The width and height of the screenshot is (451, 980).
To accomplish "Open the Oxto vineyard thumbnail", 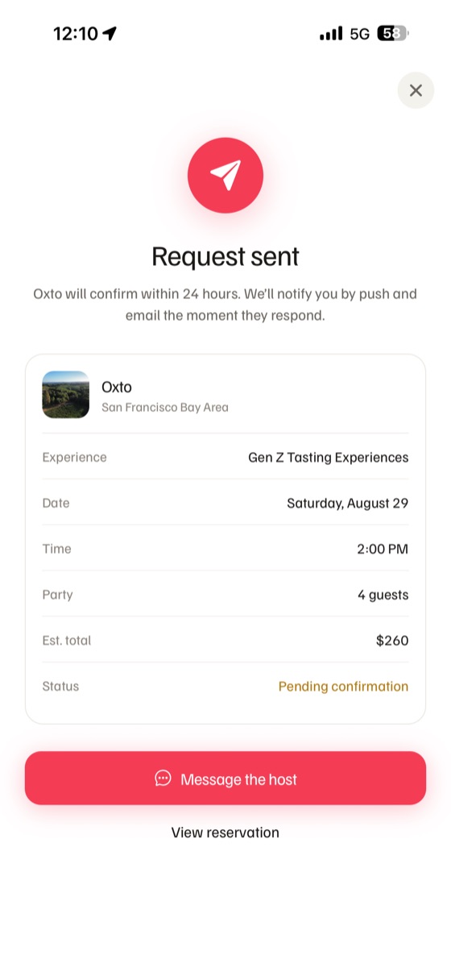I will [65, 395].
